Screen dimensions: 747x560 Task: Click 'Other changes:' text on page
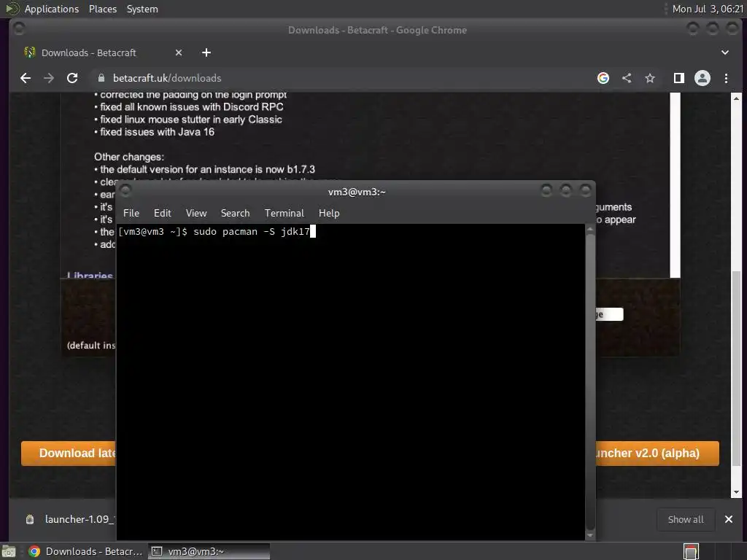tap(129, 157)
